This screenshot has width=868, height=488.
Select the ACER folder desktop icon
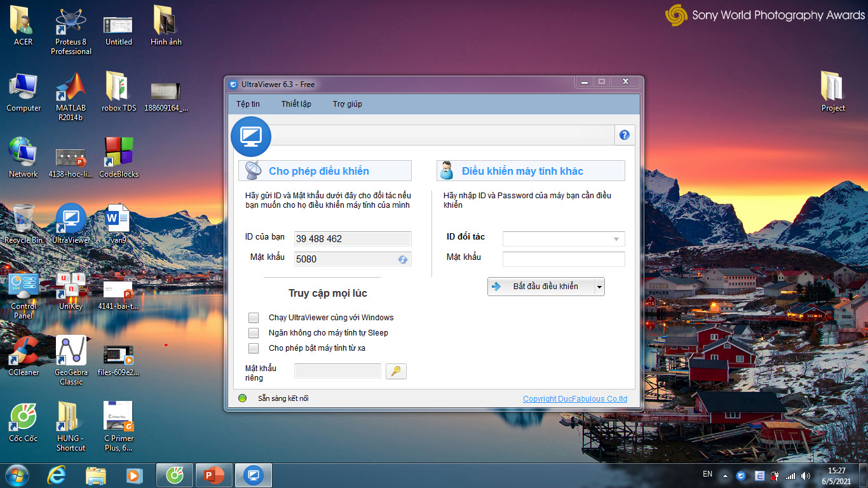23,26
